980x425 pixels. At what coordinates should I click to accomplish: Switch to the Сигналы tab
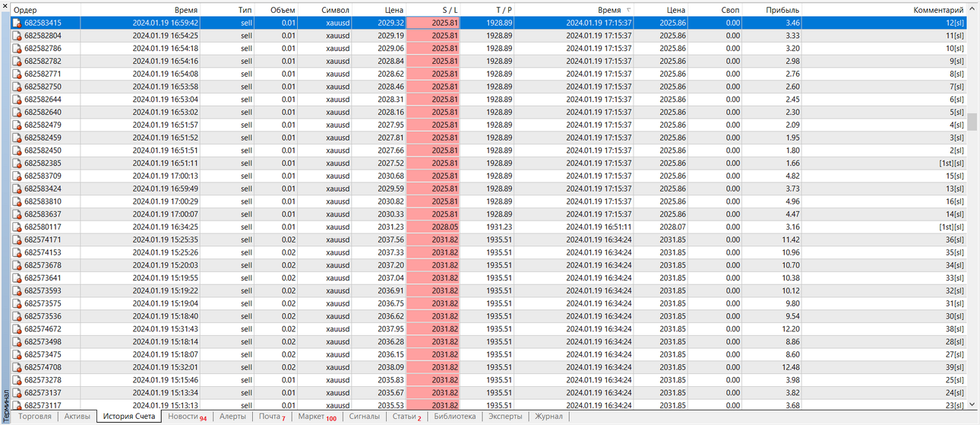coord(364,417)
